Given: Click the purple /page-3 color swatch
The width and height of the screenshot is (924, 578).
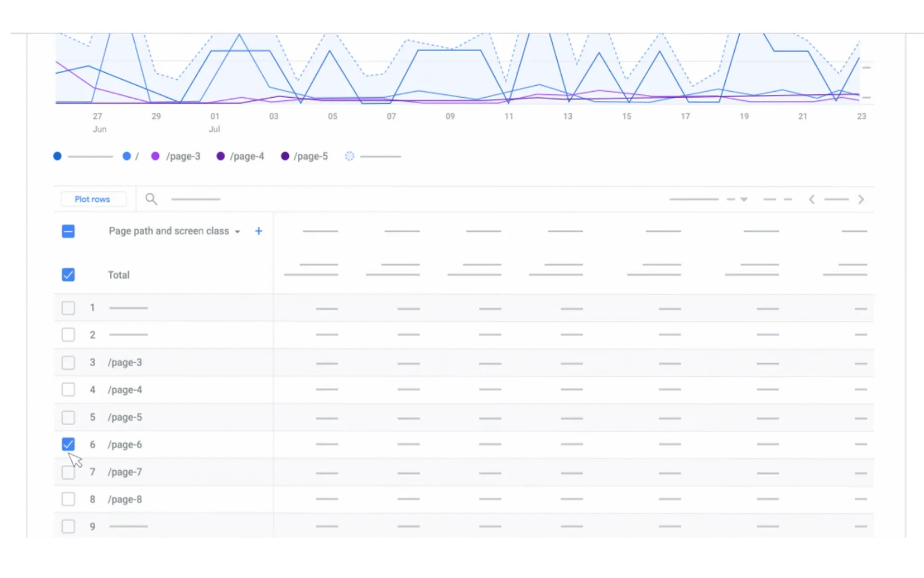Looking at the screenshot, I should [155, 156].
